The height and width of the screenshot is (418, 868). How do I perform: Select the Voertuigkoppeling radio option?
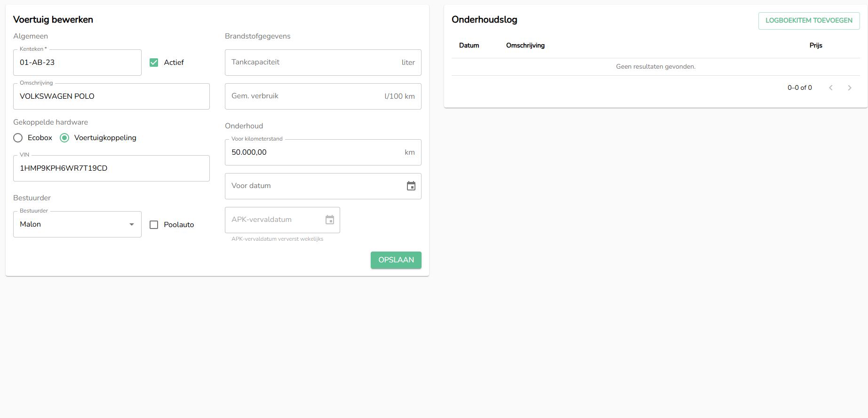pos(65,138)
